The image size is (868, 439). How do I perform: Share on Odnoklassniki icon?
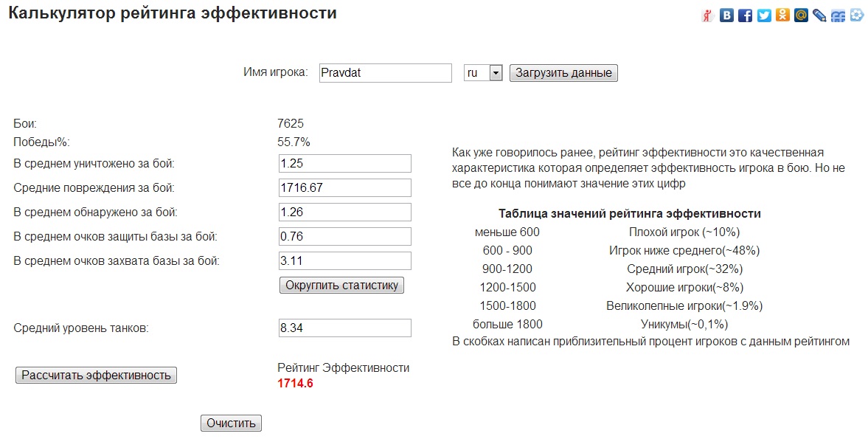(782, 15)
